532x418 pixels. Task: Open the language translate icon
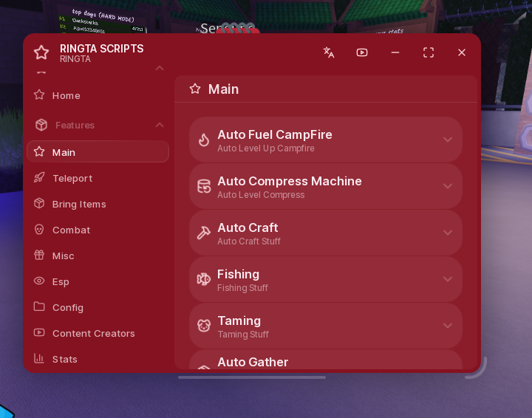[x=328, y=52]
